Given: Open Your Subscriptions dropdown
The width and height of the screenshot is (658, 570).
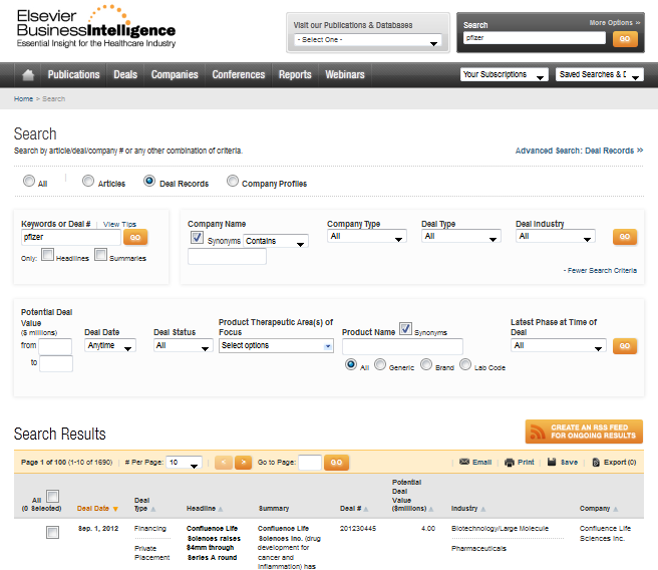Looking at the screenshot, I should pyautogui.click(x=504, y=75).
